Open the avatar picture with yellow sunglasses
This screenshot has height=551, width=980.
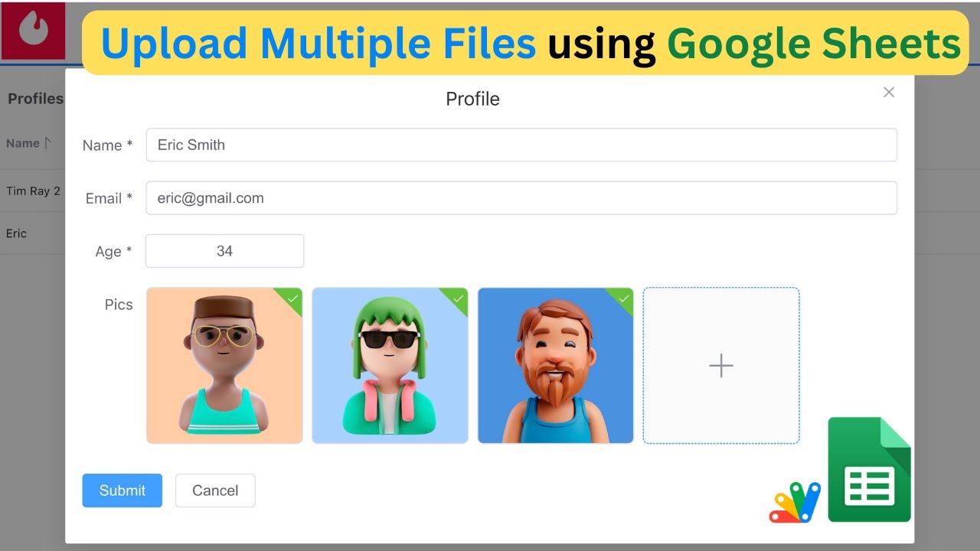(224, 365)
